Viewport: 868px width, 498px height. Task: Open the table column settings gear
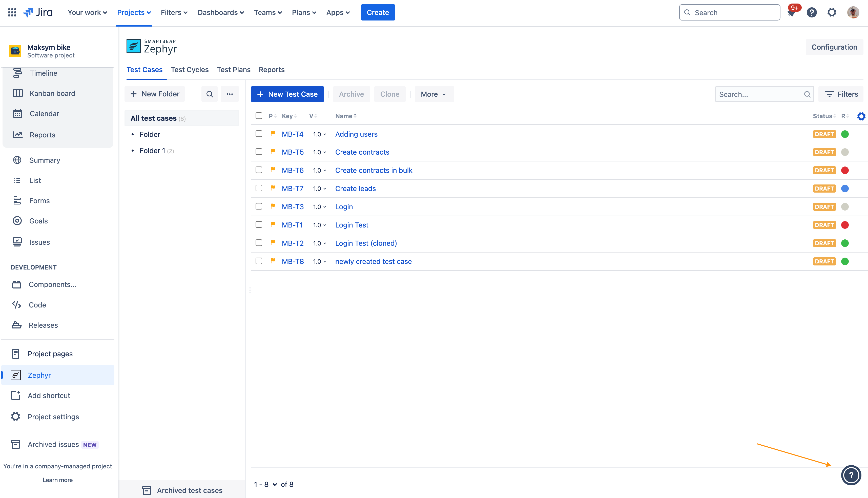(861, 116)
